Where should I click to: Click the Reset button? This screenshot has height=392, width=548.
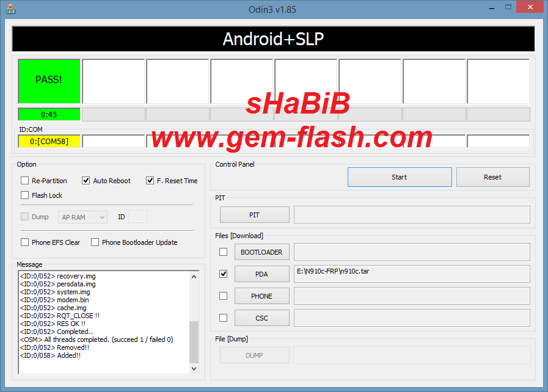click(493, 177)
